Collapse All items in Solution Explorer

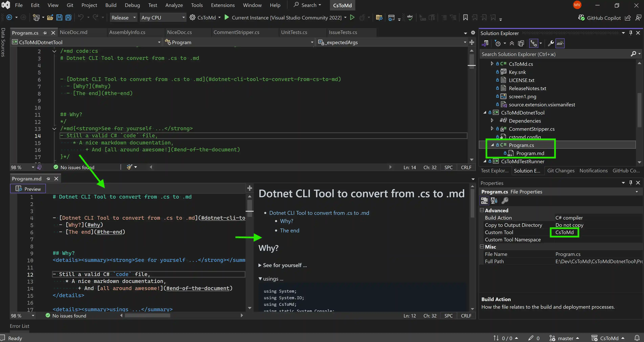click(512, 43)
